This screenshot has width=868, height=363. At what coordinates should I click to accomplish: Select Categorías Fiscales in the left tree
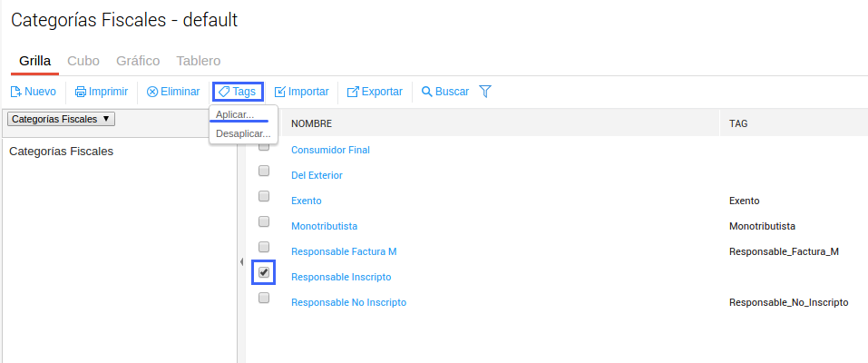pyautogui.click(x=61, y=152)
